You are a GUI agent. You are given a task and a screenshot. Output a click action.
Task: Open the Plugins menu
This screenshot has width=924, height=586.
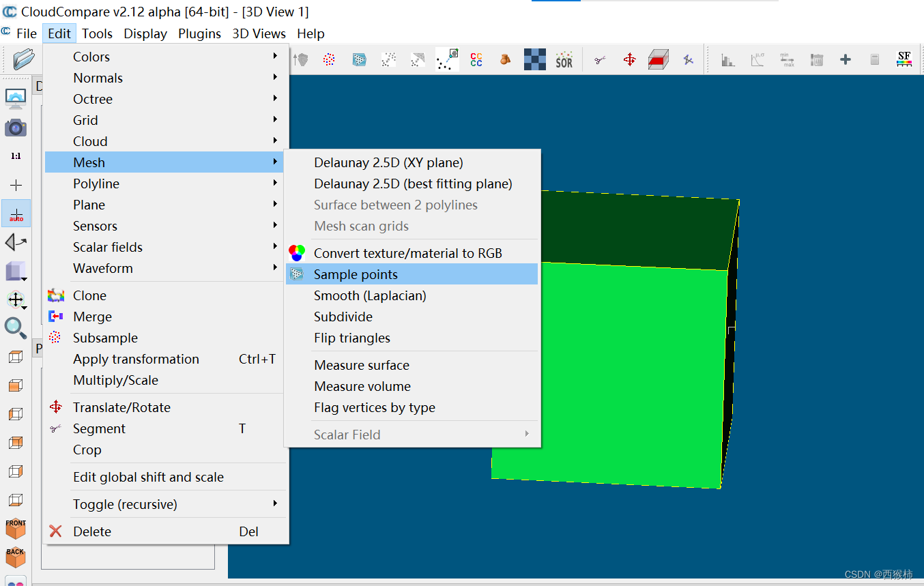199,33
